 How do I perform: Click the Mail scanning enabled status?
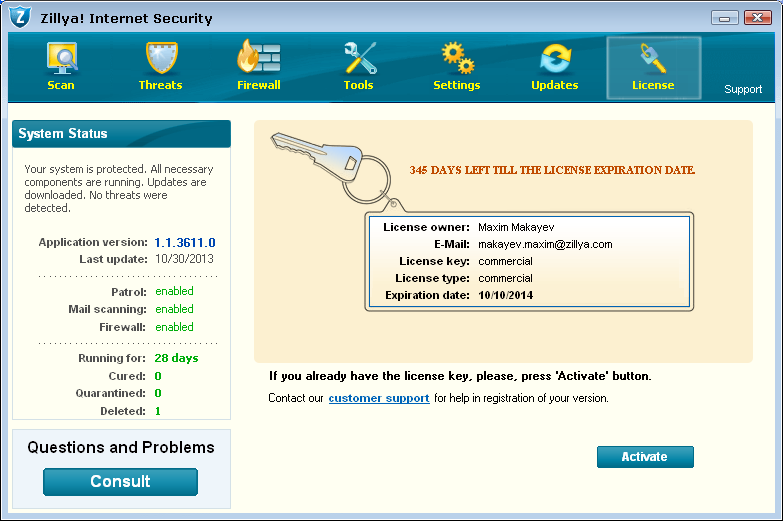pos(174,309)
